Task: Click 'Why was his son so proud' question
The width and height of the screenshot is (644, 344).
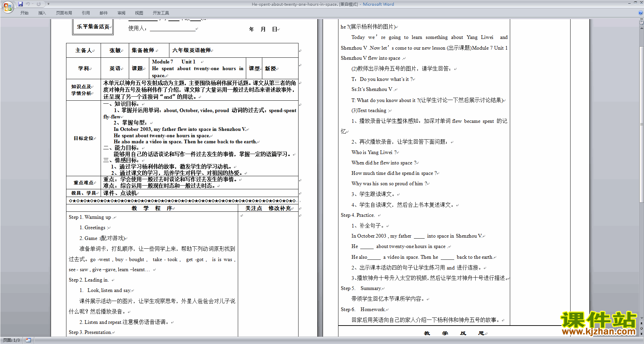Action: click(389, 184)
